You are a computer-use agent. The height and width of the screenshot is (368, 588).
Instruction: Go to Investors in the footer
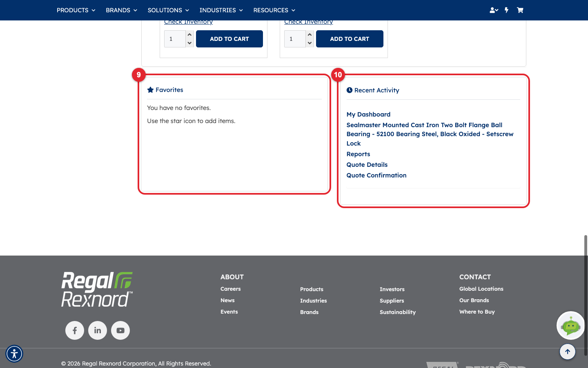(392, 289)
